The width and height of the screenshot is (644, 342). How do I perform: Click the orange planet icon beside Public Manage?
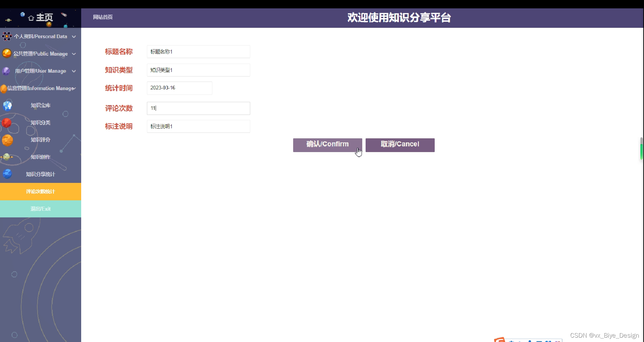(7, 53)
